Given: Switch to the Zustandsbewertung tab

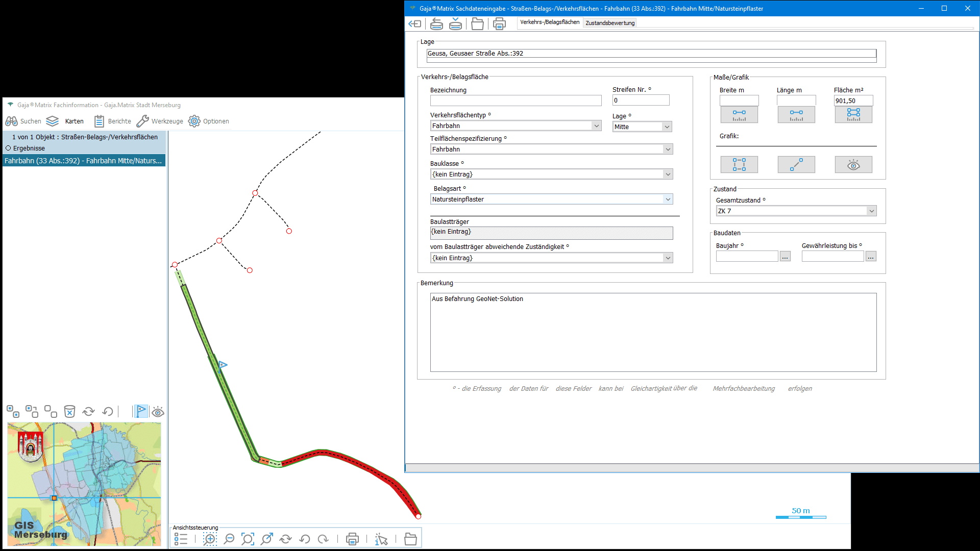Looking at the screenshot, I should 610,23.
